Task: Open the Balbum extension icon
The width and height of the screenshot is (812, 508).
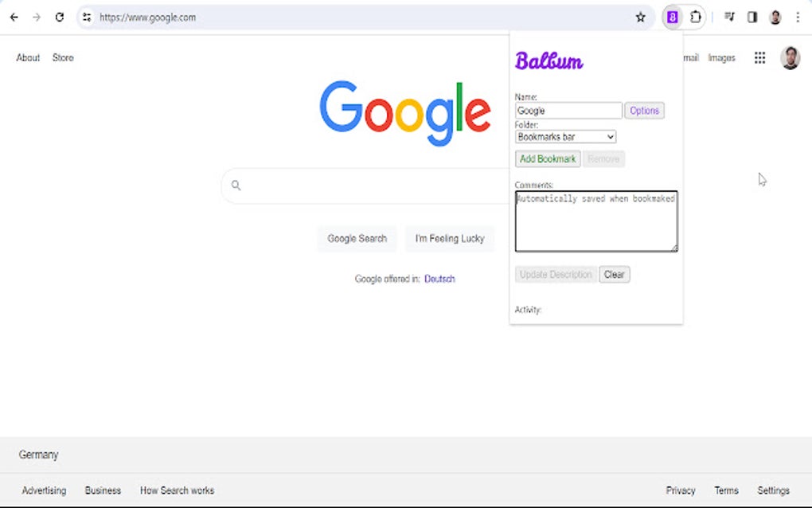Action: [672, 17]
